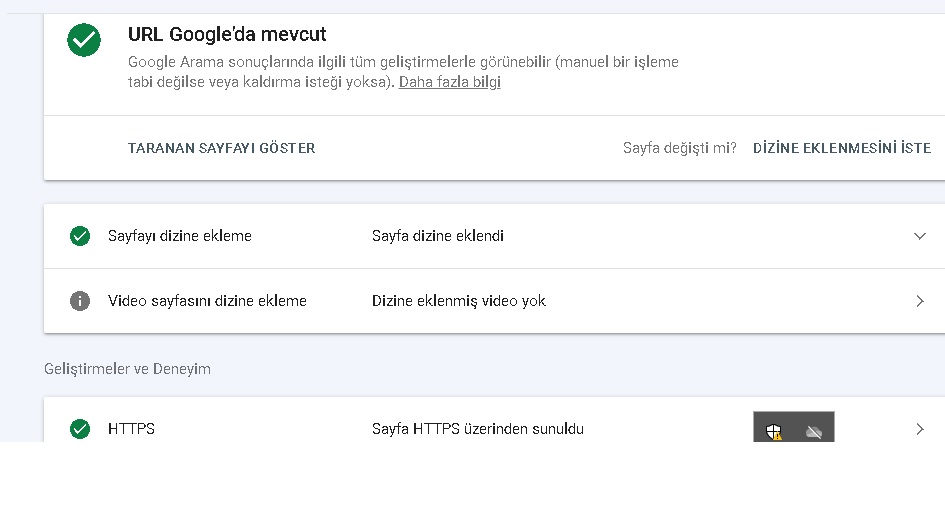
Task: Click the Sayfa değişti mi? text
Action: [680, 148]
